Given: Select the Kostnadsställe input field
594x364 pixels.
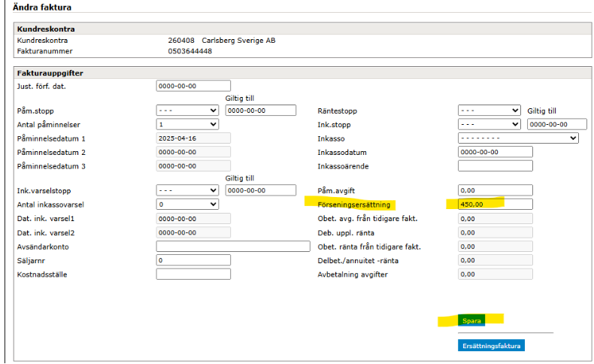Looking at the screenshot, I should point(192,274).
